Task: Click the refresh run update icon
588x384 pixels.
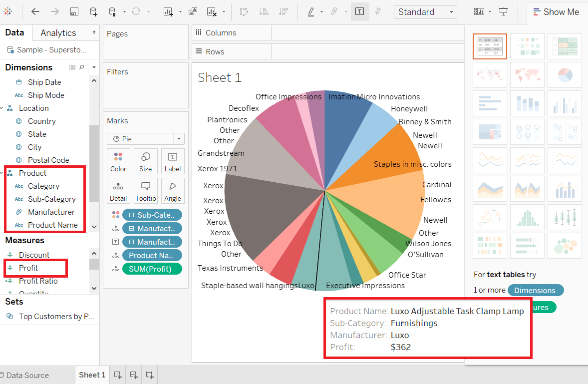Action: 136,11
